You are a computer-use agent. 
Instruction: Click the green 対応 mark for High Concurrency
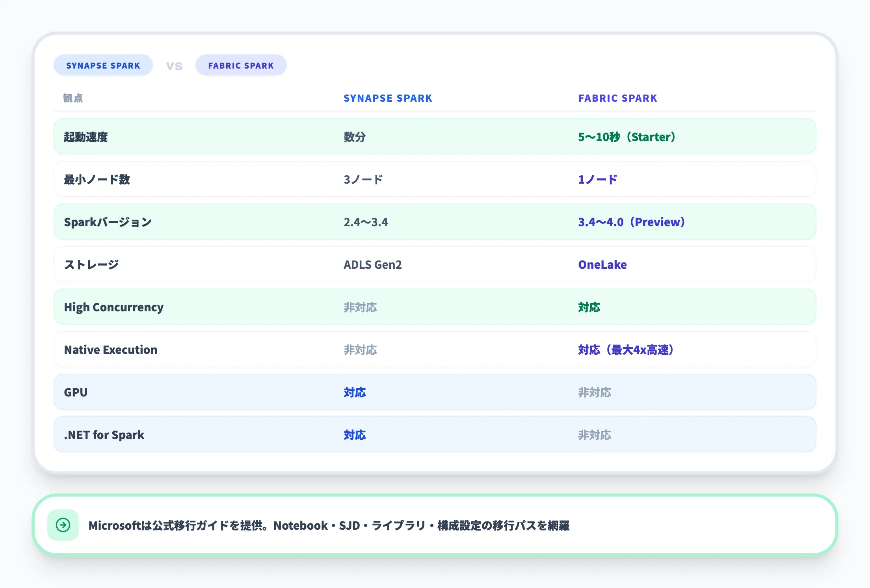[x=589, y=307]
